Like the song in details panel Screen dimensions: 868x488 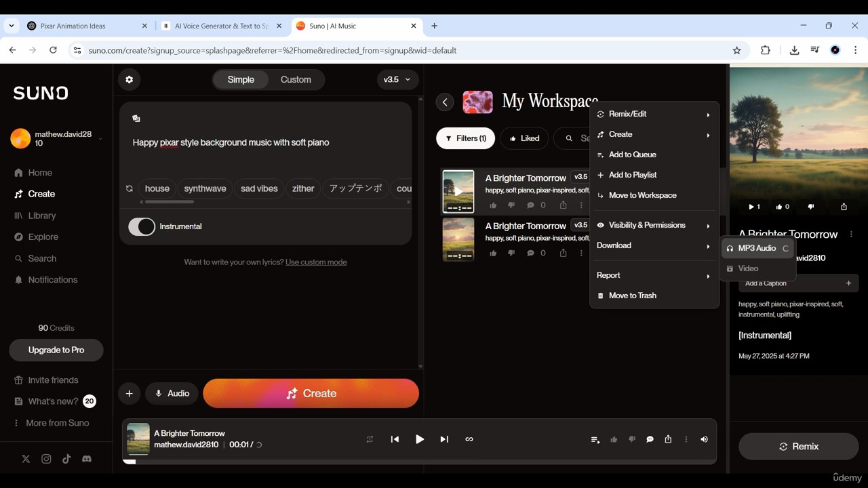coord(783,207)
